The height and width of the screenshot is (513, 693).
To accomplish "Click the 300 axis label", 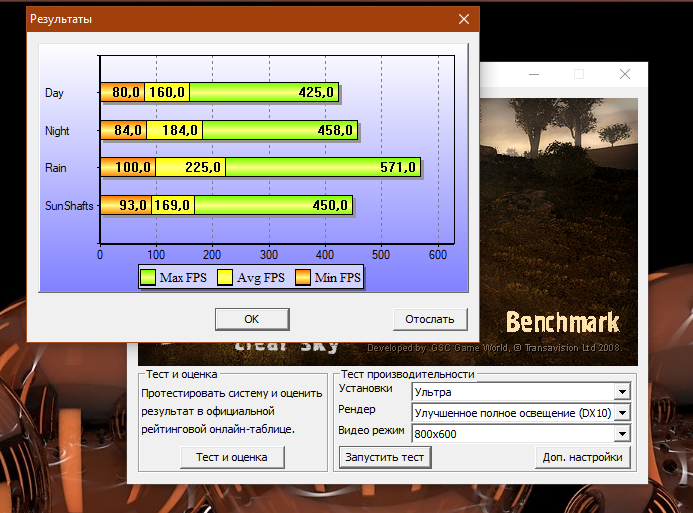I will (269, 255).
